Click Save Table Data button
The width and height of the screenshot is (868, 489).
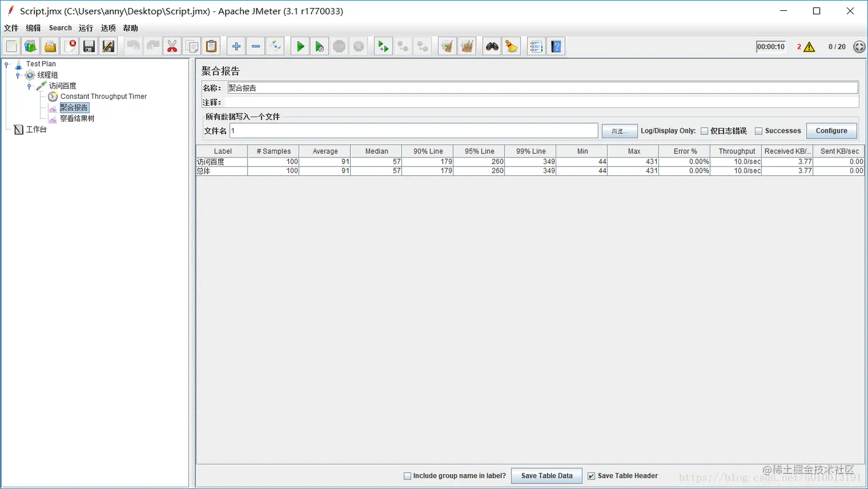coord(547,476)
